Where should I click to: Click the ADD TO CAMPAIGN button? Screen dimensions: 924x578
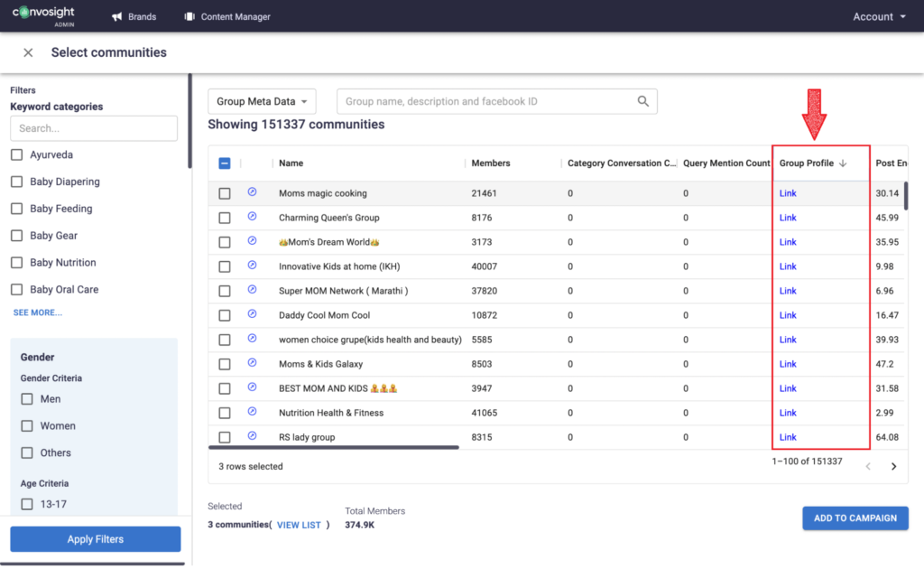(x=855, y=518)
